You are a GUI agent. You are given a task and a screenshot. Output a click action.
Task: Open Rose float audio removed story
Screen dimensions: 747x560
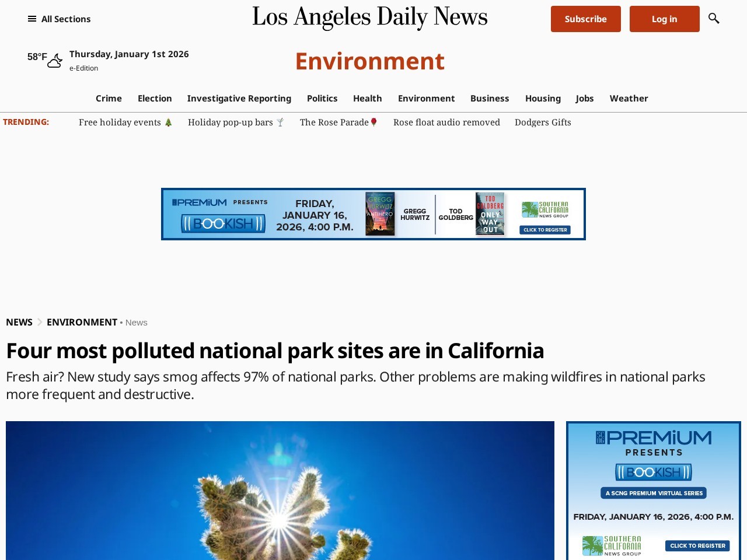[446, 123]
